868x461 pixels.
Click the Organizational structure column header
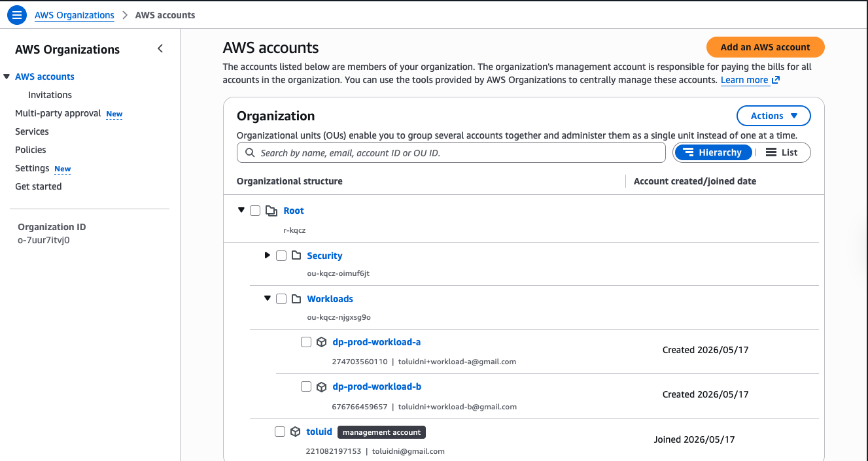289,181
